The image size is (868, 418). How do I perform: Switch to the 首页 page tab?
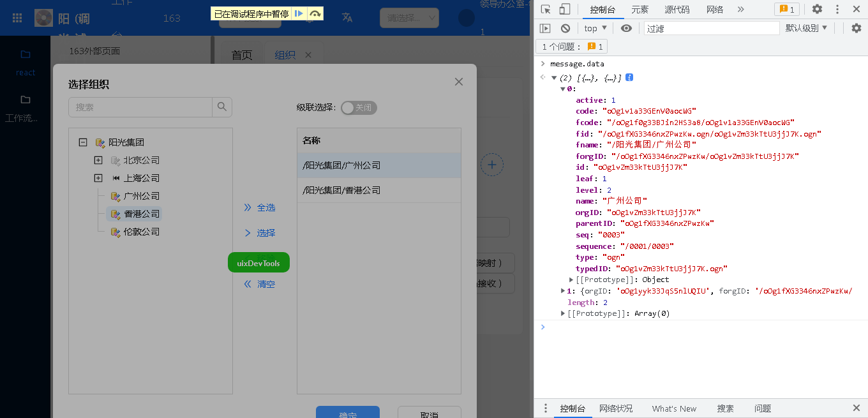coord(242,55)
